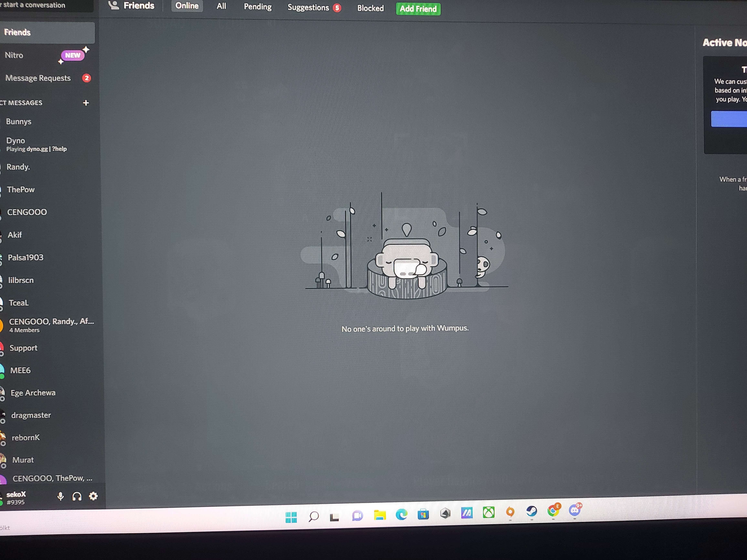Image resolution: width=747 pixels, height=560 pixels.
Task: Switch to the All friends tab
Action: coord(221,6)
